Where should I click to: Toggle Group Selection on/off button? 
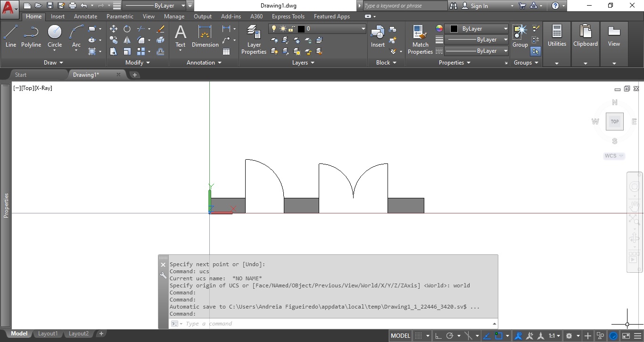[x=536, y=51]
